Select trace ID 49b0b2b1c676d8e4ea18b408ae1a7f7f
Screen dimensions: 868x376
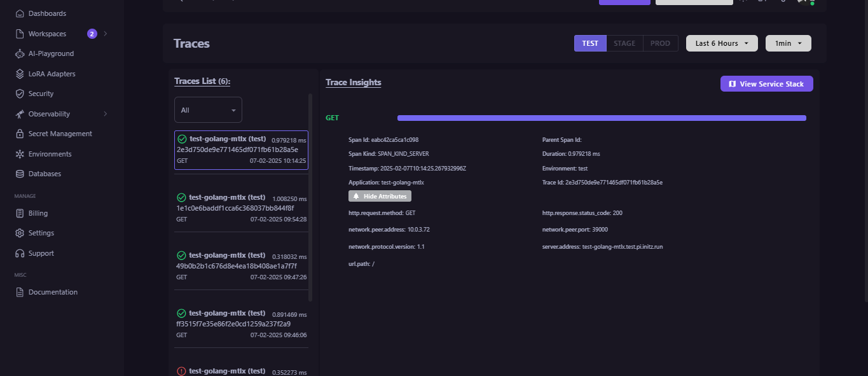(x=237, y=266)
